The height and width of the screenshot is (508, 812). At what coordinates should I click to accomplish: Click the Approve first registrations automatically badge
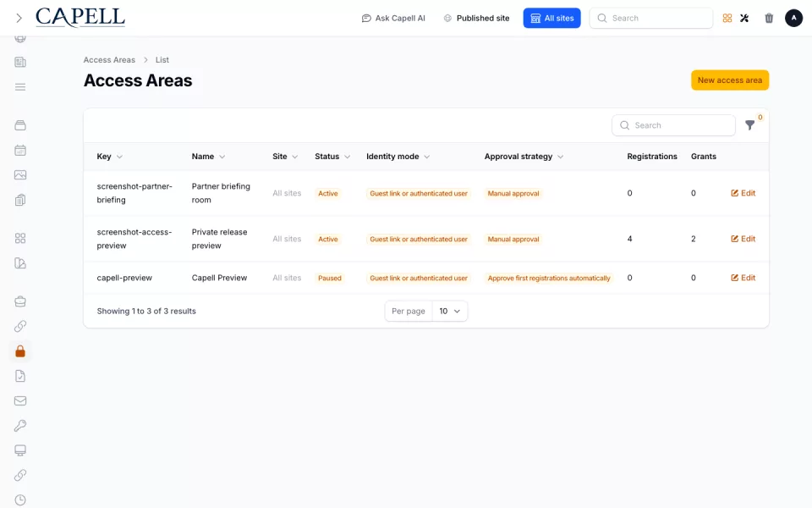tap(549, 279)
